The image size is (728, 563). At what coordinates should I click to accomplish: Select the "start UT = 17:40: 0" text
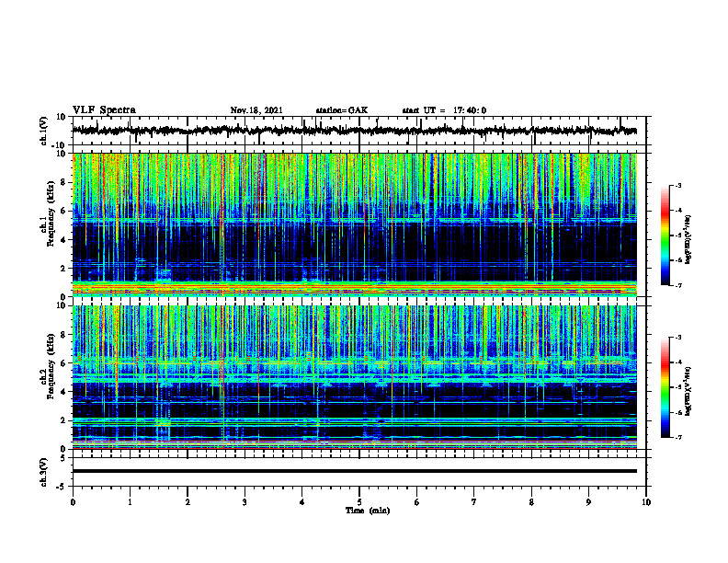pyautogui.click(x=444, y=110)
